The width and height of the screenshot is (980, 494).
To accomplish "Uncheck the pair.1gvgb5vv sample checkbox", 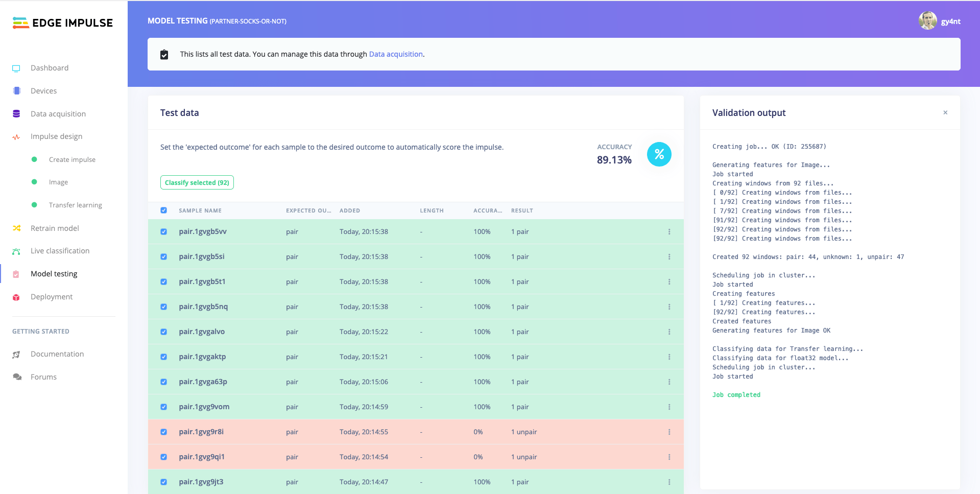I will [x=164, y=232].
